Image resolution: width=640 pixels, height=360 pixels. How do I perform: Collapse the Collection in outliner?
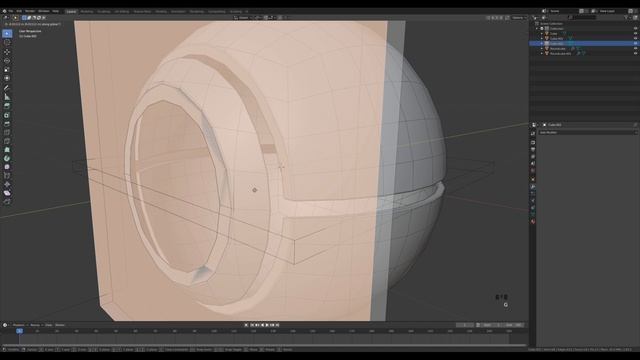[x=537, y=29]
